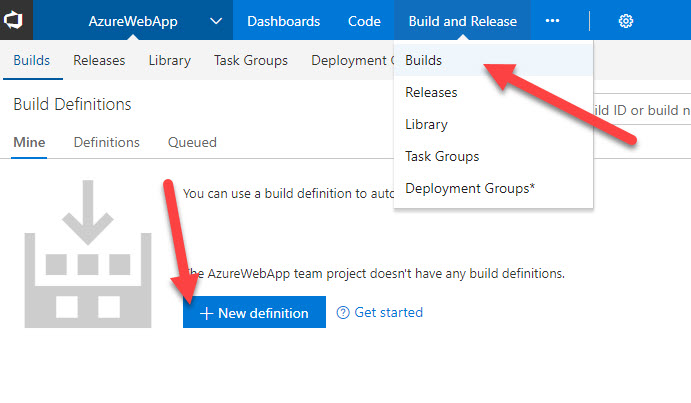Click the build ID search field
The image size is (691, 403).
pyautogui.click(x=640, y=110)
